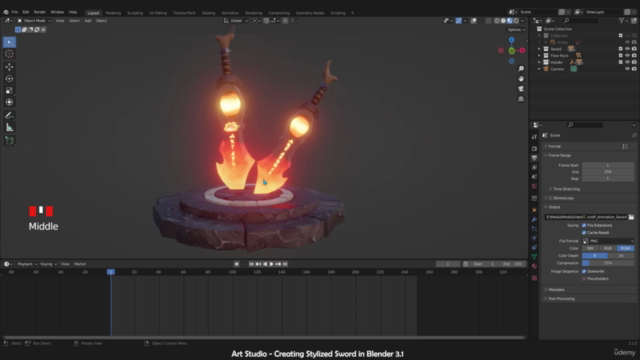Click the zoom view magnifier icon

[521, 69]
